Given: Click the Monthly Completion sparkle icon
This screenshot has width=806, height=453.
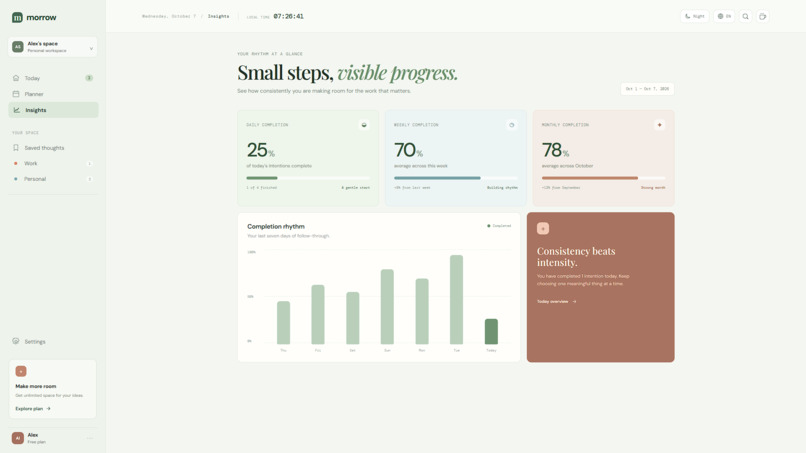Looking at the screenshot, I should pos(660,125).
